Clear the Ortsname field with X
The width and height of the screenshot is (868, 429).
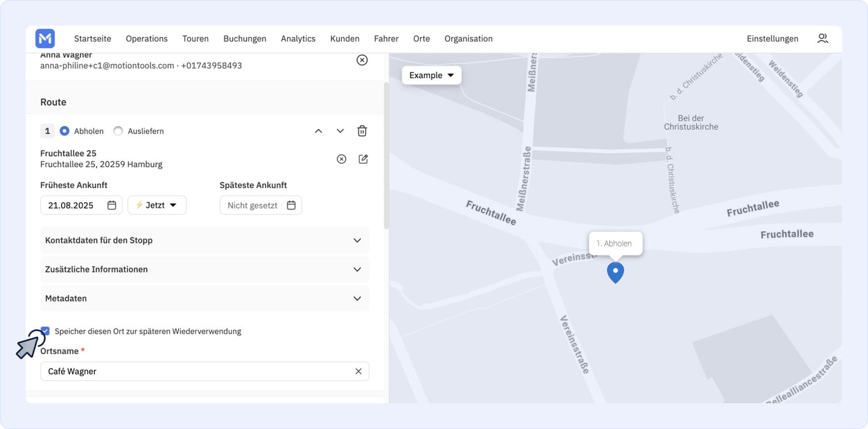coord(358,371)
